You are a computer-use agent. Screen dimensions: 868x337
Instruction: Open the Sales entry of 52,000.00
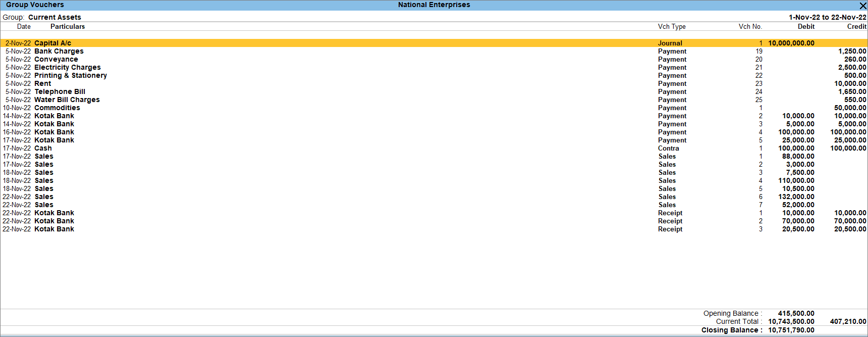point(434,205)
